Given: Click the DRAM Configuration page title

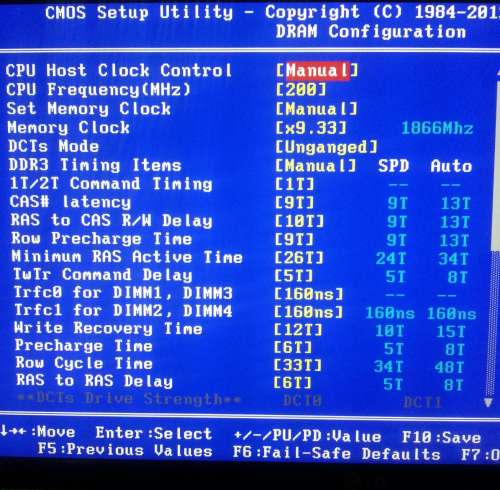Looking at the screenshot, I should coord(371,32).
